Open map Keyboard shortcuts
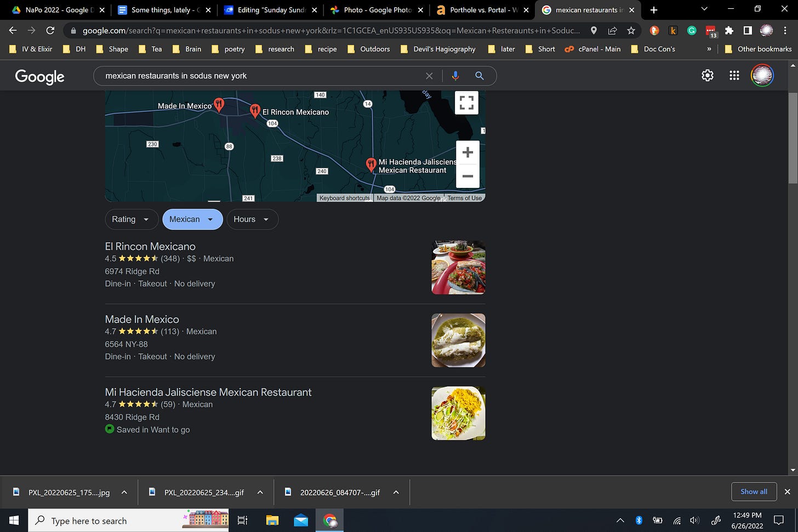This screenshot has width=798, height=532. point(345,198)
